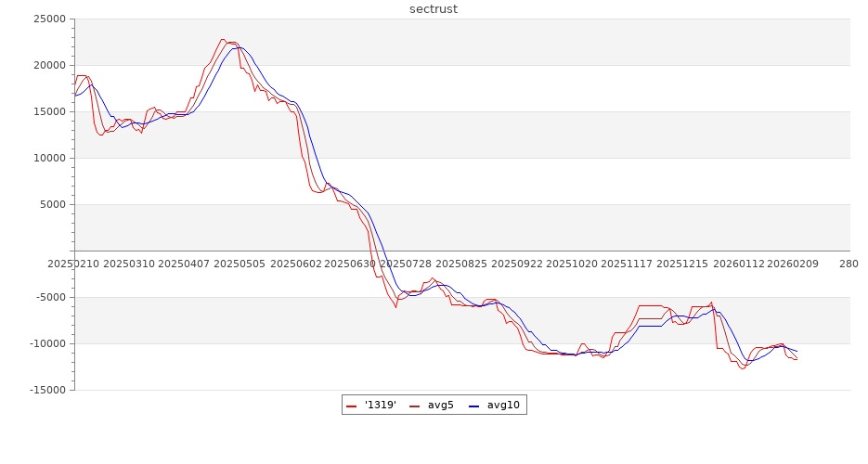The image size is (868, 464).
Task: Click the 5000 y-axis tick label
Action: coord(51,205)
